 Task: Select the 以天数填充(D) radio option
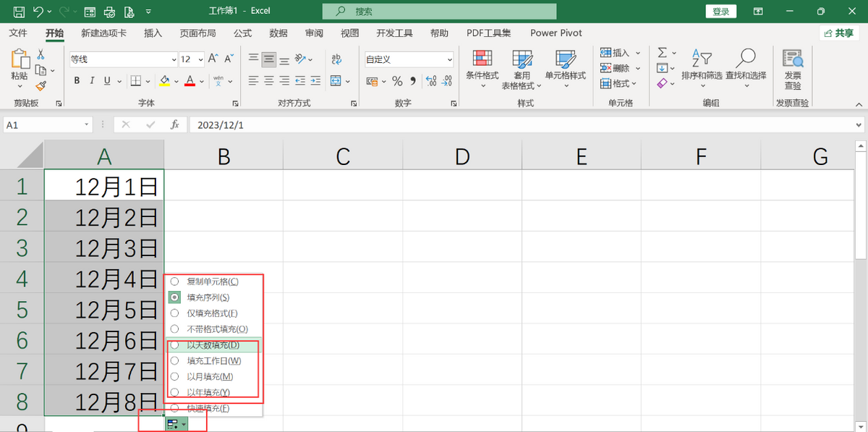(174, 344)
